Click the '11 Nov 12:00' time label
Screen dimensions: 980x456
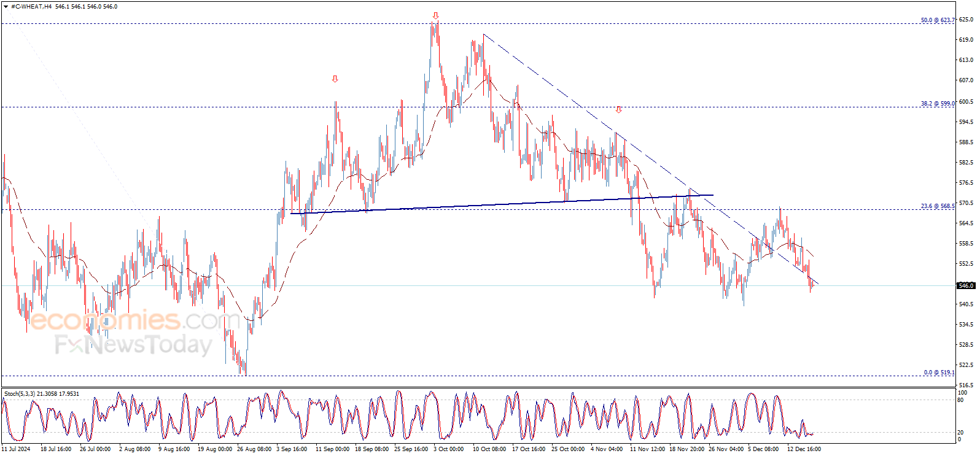(647, 449)
